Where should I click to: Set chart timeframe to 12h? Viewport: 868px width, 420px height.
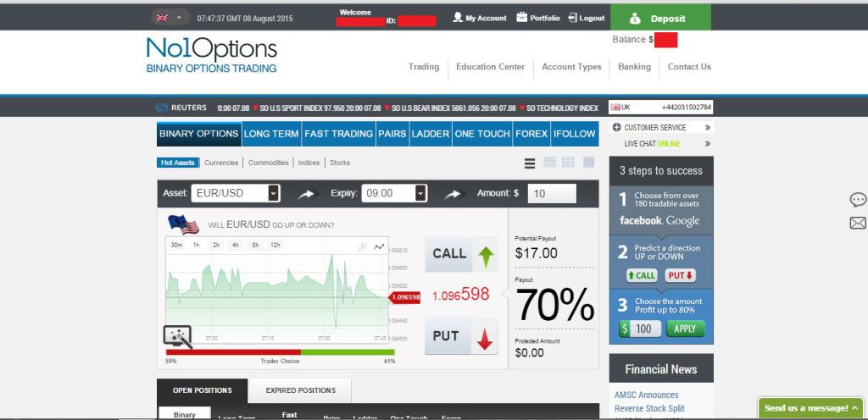275,245
